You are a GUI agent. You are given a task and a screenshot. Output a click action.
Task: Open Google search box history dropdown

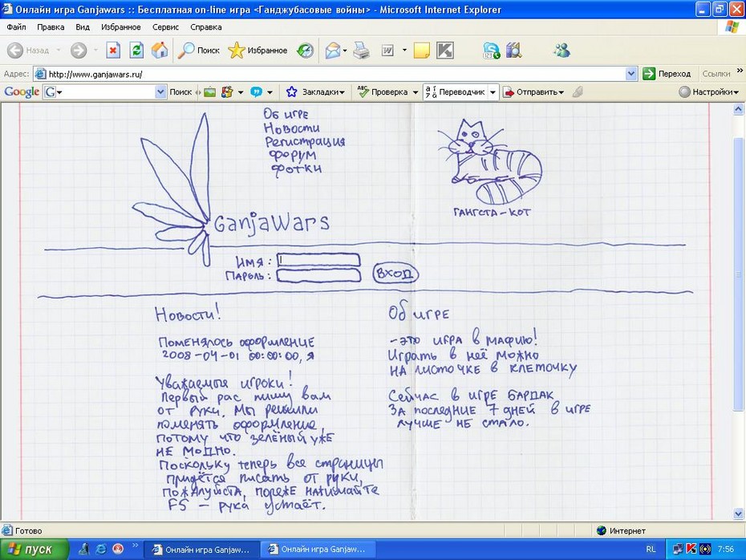point(160,91)
